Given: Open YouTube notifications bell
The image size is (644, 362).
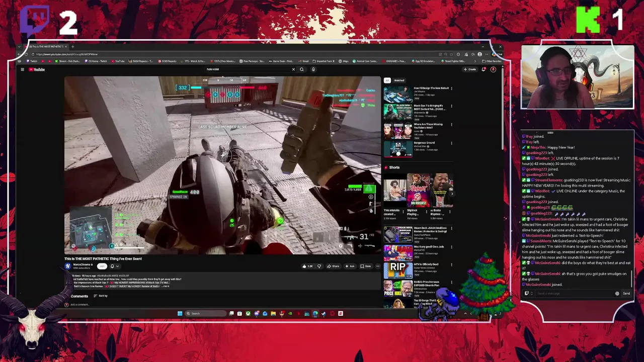Looking at the screenshot, I should (484, 69).
